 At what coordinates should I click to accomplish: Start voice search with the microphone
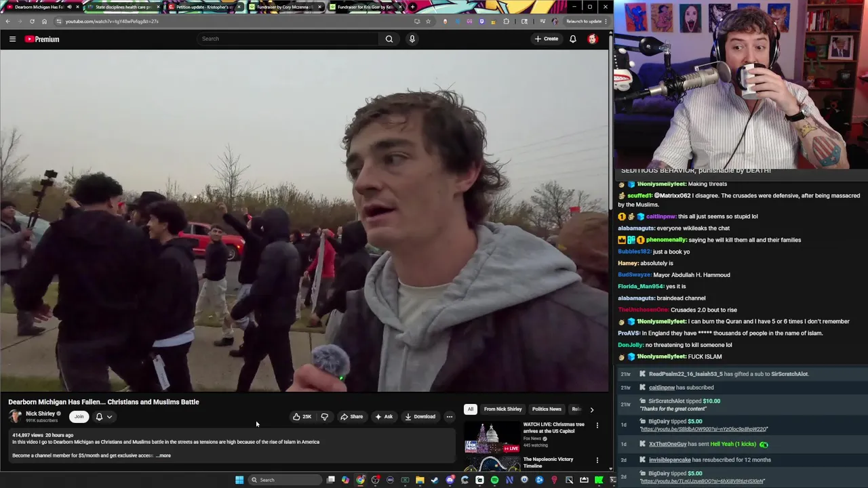[412, 39]
